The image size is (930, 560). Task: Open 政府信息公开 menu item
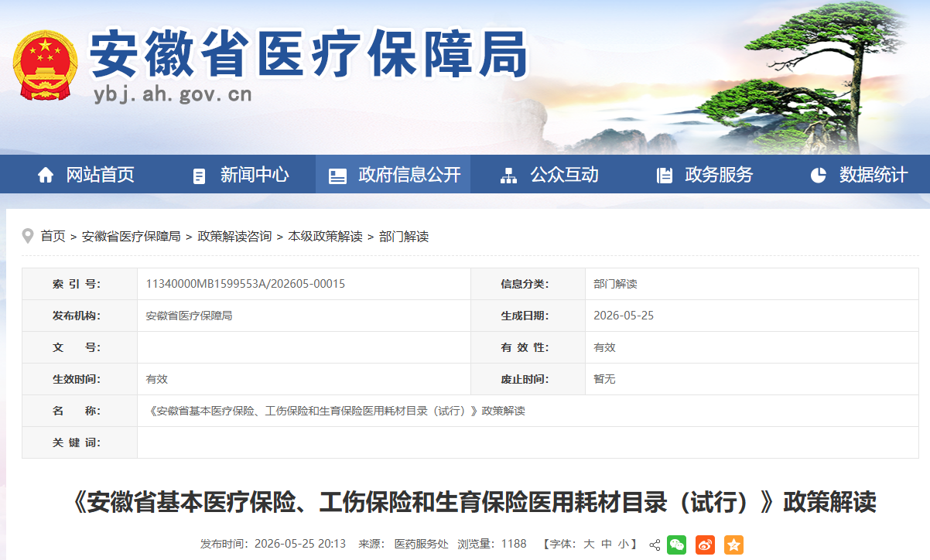(x=409, y=175)
